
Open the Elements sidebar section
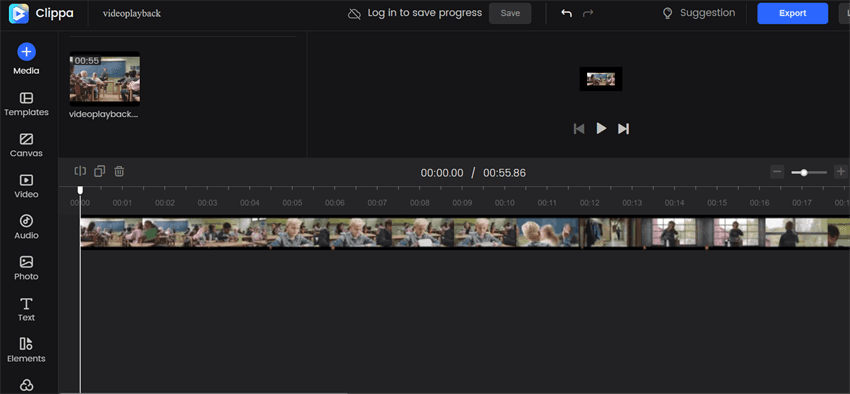pos(27,350)
